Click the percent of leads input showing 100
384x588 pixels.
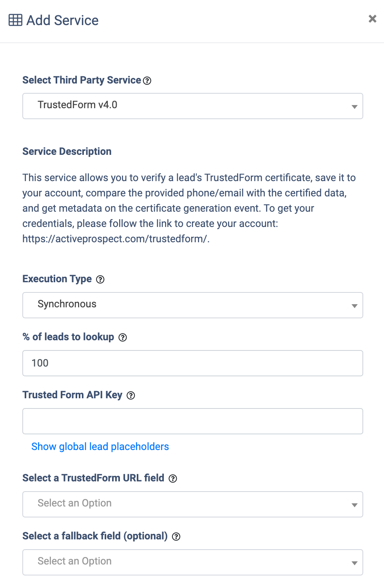[x=192, y=363]
